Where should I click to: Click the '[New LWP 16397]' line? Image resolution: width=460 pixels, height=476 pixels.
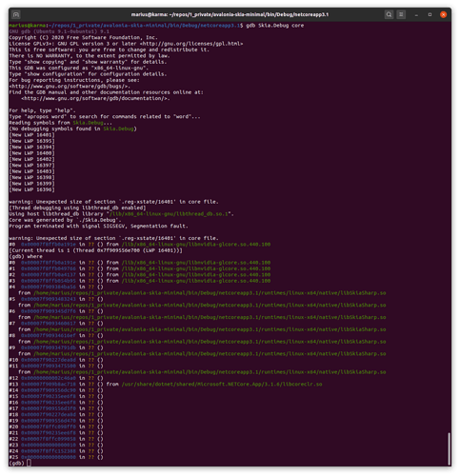point(31,166)
